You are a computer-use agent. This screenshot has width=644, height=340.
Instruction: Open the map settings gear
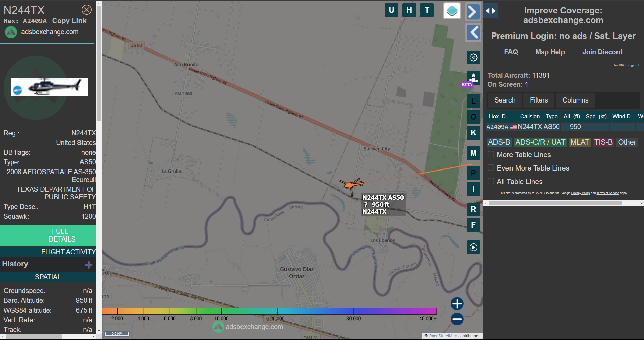pyautogui.click(x=473, y=57)
